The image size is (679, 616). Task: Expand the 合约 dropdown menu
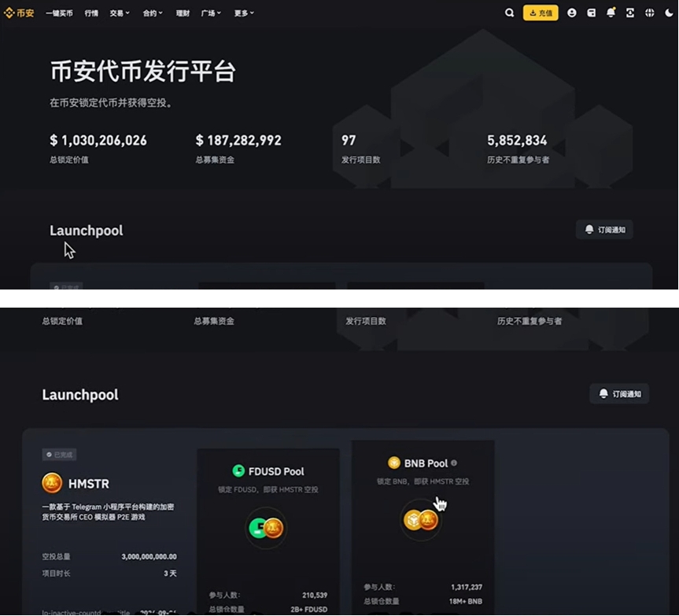[153, 13]
